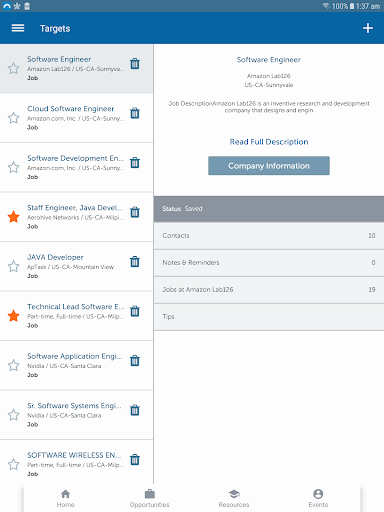Star the Software Development En... job
384x512 pixels.
click(x=14, y=167)
